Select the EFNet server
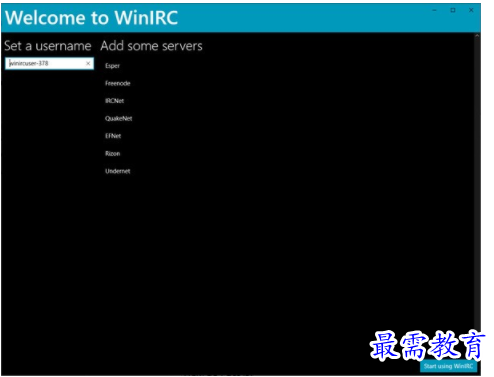The width and height of the screenshot is (494, 377). [113, 136]
